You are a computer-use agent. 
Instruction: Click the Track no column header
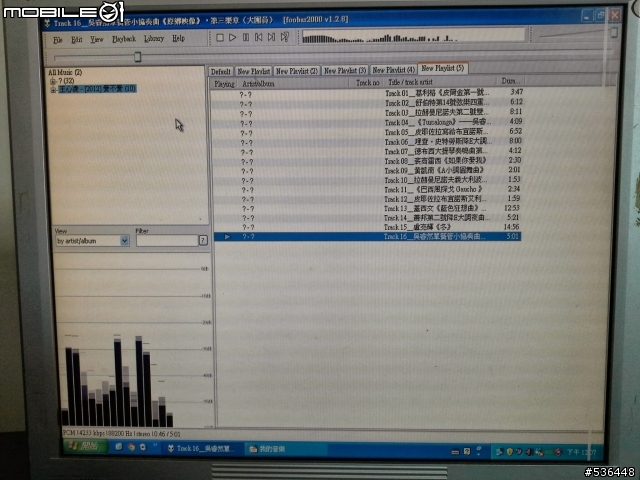click(367, 83)
